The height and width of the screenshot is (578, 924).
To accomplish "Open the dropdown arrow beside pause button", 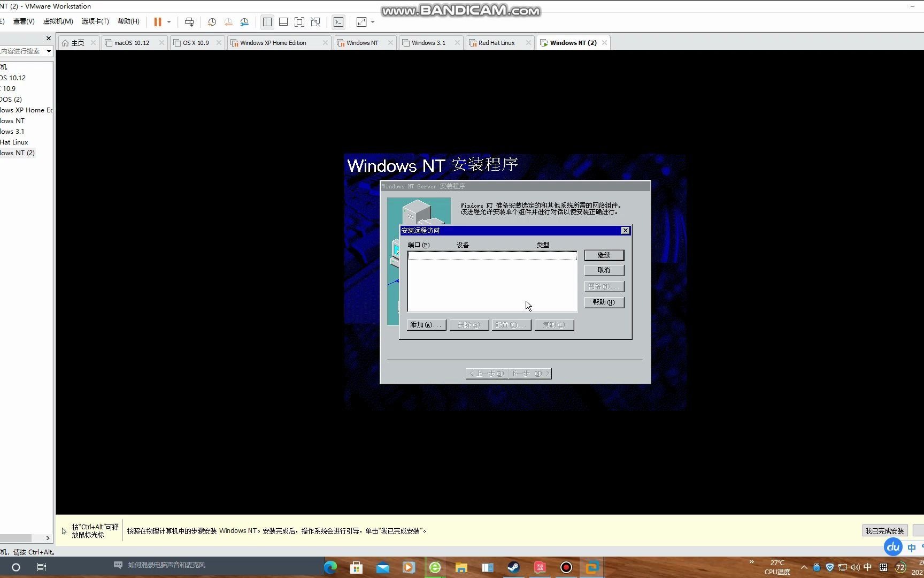I will (x=169, y=22).
